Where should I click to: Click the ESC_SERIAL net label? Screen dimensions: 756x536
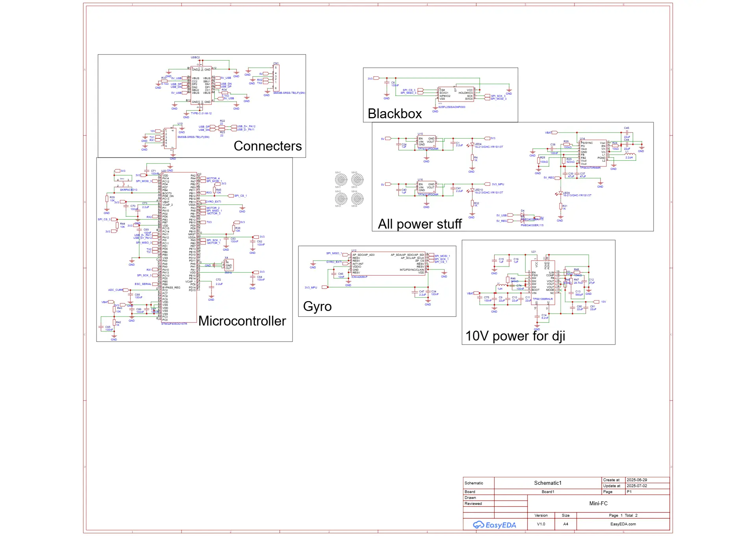point(143,284)
